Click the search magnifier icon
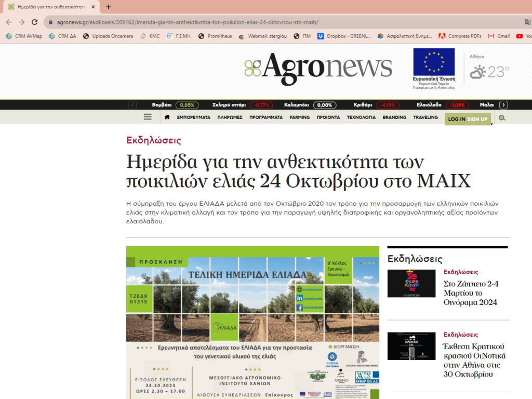The height and width of the screenshot is (399, 532). tap(502, 118)
